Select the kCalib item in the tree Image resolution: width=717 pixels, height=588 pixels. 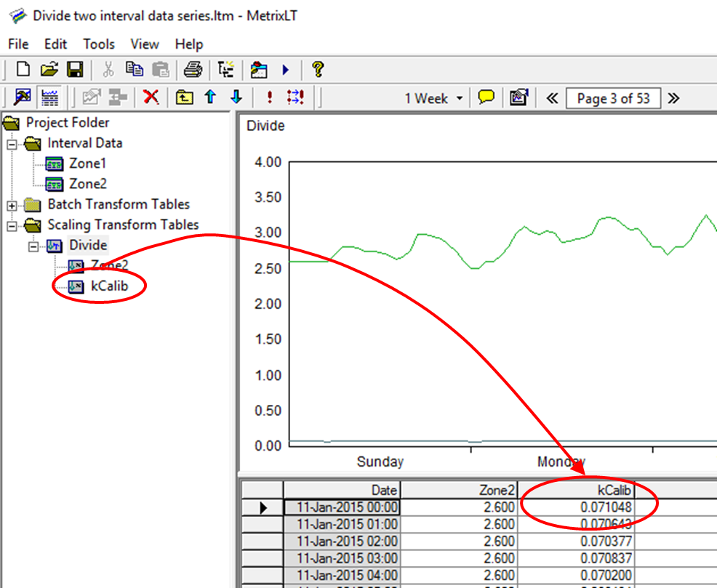point(109,286)
